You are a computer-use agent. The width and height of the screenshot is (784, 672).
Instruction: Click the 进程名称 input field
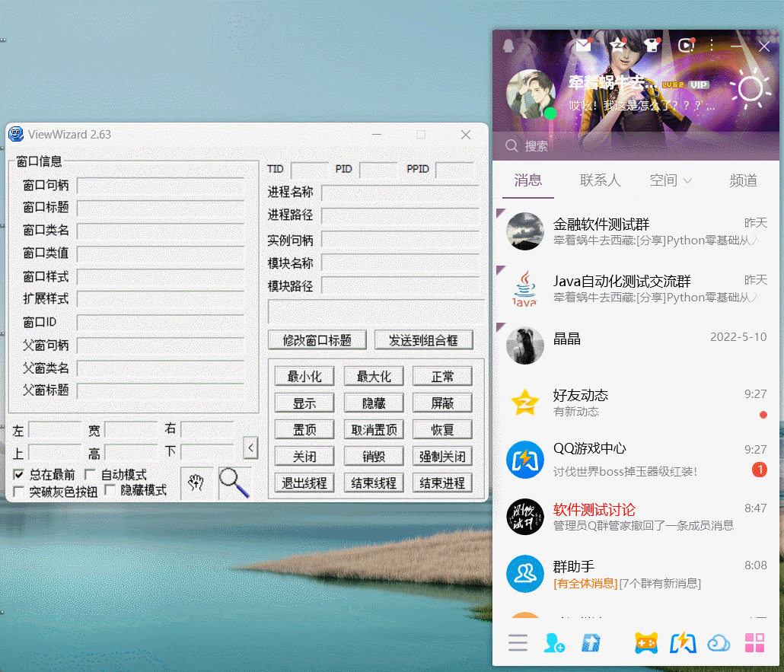coord(400,193)
